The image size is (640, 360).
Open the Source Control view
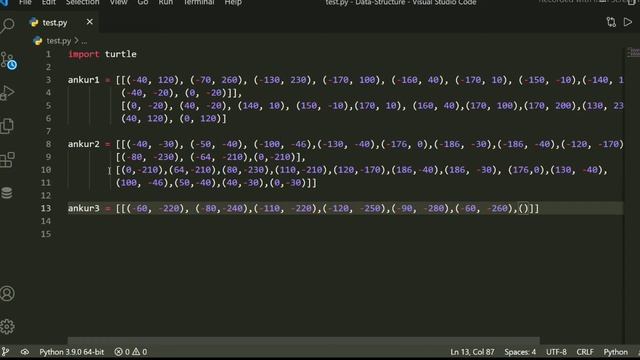(8, 60)
